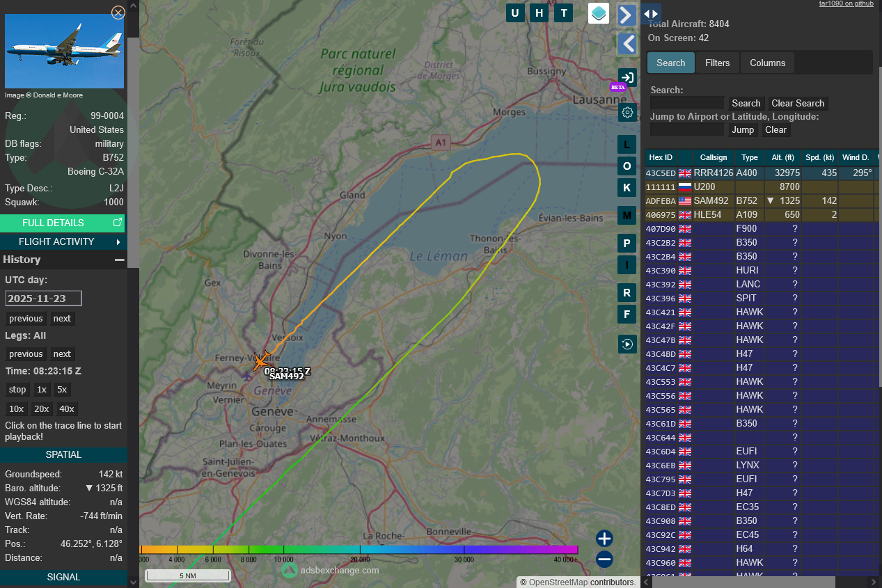Toggle the M map option button
Viewport: 882px width, 588px height.
click(x=627, y=215)
